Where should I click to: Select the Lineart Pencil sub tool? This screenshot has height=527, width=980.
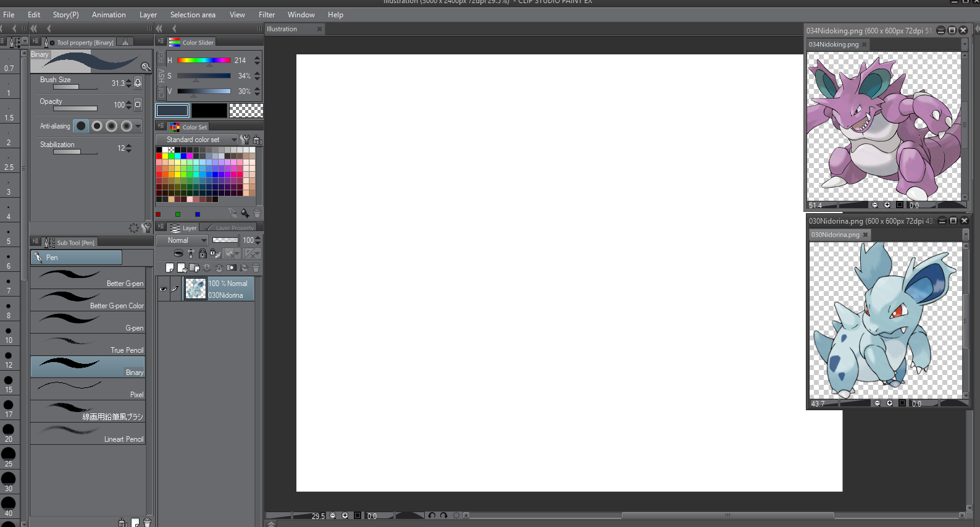(x=88, y=434)
